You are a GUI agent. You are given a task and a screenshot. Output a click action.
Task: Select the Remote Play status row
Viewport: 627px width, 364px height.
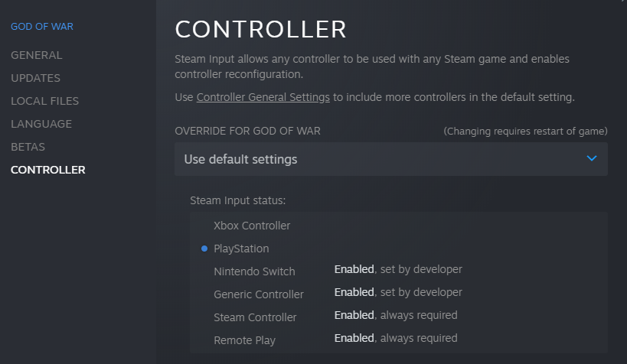[x=244, y=340]
